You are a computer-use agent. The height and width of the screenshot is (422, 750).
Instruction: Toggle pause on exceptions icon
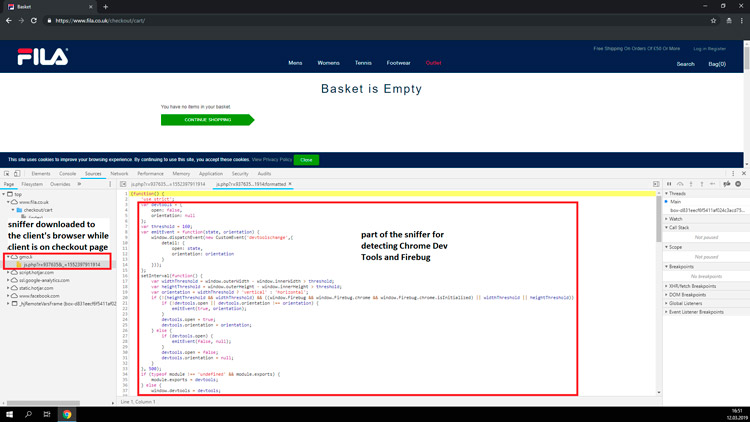[x=738, y=184]
